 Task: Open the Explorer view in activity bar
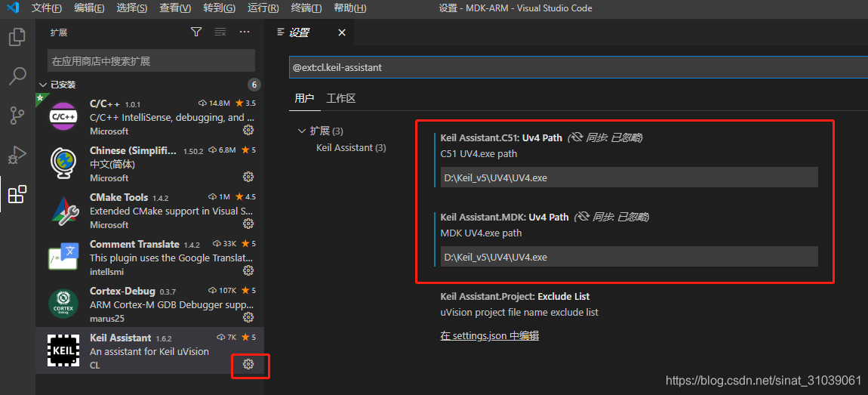tap(17, 37)
